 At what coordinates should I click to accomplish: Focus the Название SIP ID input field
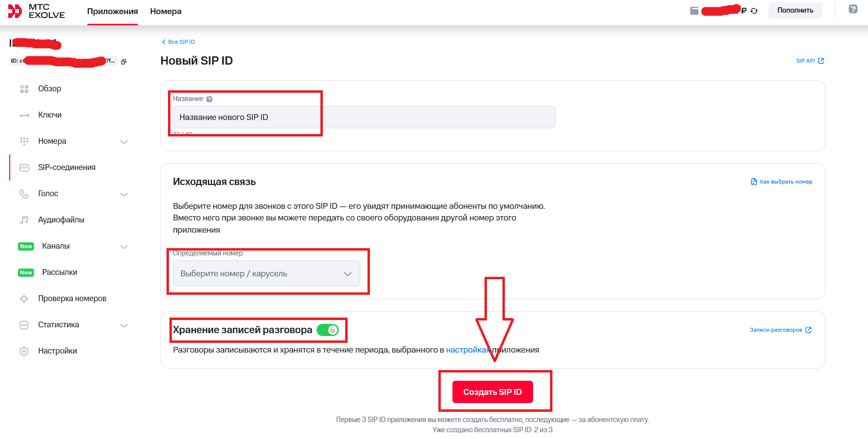point(364,117)
